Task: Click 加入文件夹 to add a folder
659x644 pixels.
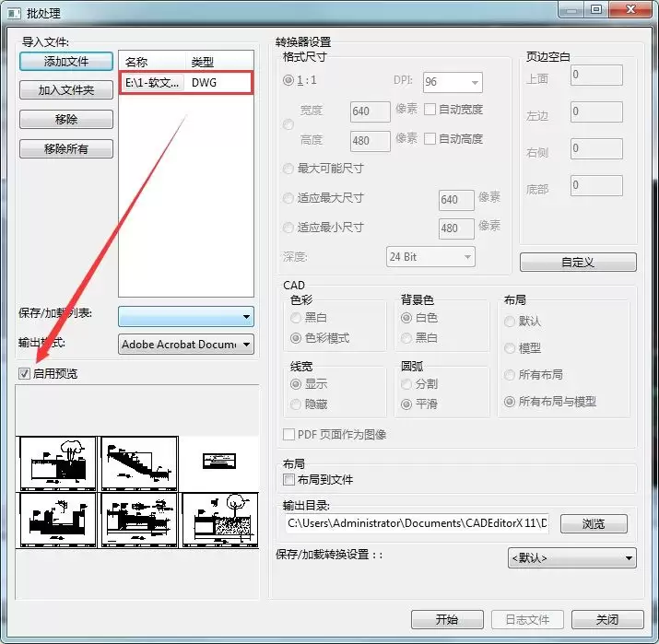Action: pos(66,89)
